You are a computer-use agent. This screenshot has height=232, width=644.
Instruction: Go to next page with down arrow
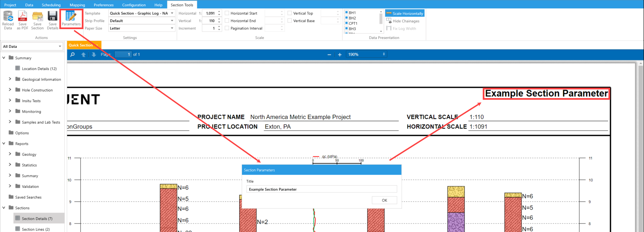coord(94,55)
